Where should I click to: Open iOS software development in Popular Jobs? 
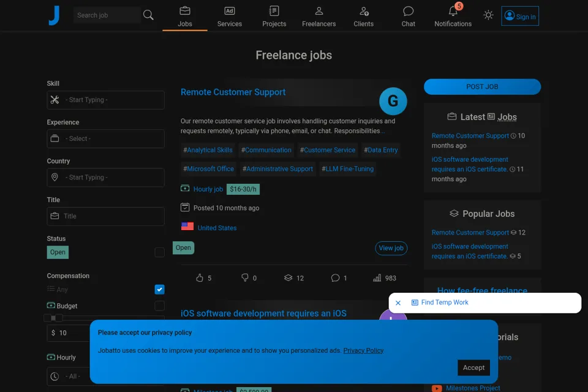(x=470, y=251)
